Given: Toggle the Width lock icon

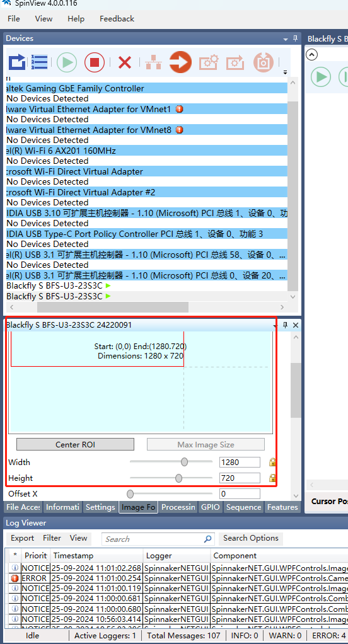Looking at the screenshot, I should tap(272, 462).
